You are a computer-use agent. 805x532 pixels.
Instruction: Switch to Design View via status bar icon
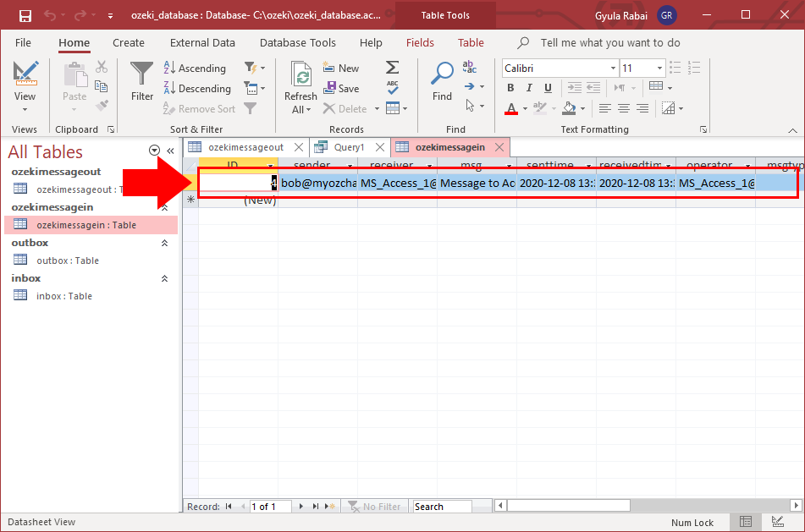(x=777, y=521)
